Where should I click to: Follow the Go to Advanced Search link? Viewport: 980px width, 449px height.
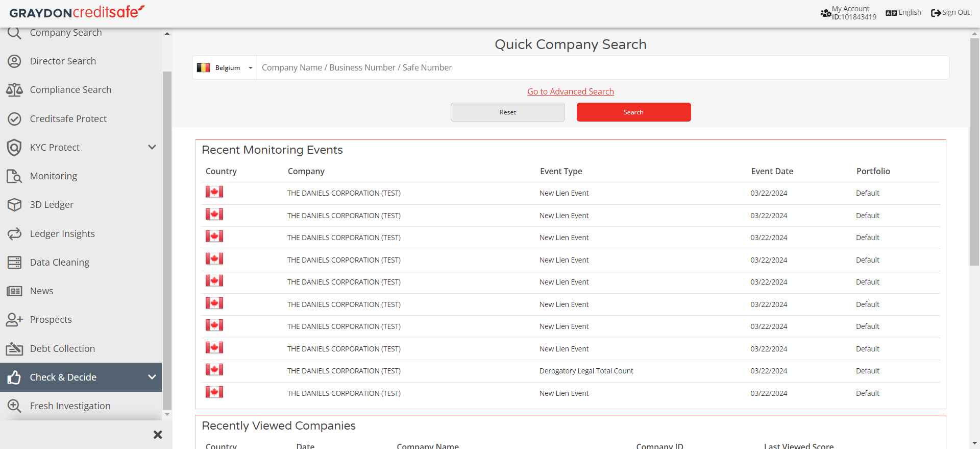(x=571, y=91)
